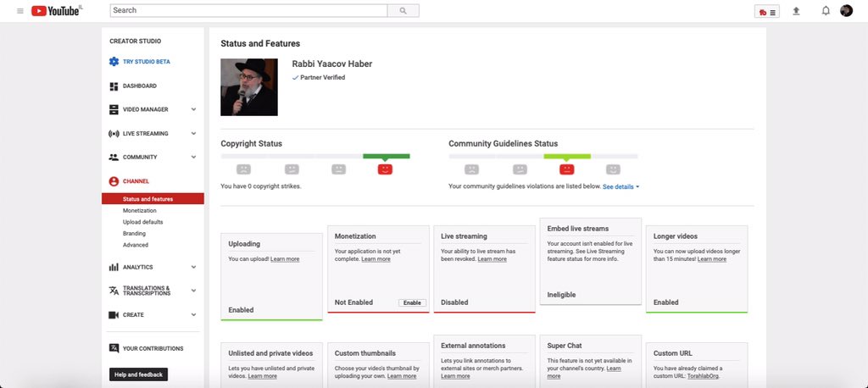Click the Translations & Transcriptions icon

tap(114, 291)
